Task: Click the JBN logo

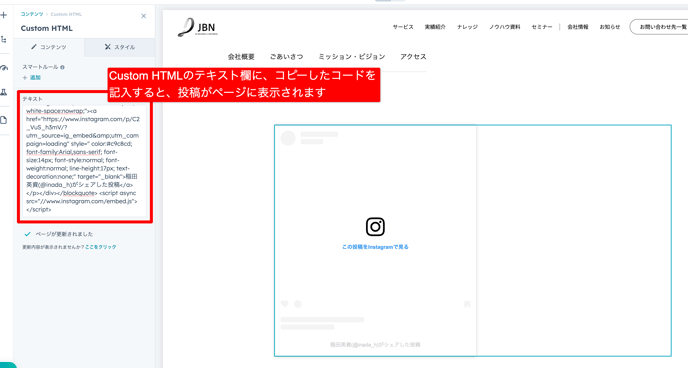Action: click(197, 27)
